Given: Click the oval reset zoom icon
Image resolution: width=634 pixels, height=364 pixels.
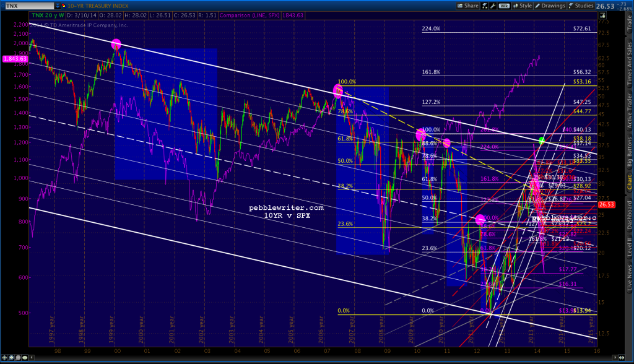Looking at the screenshot, I should (x=25, y=358).
